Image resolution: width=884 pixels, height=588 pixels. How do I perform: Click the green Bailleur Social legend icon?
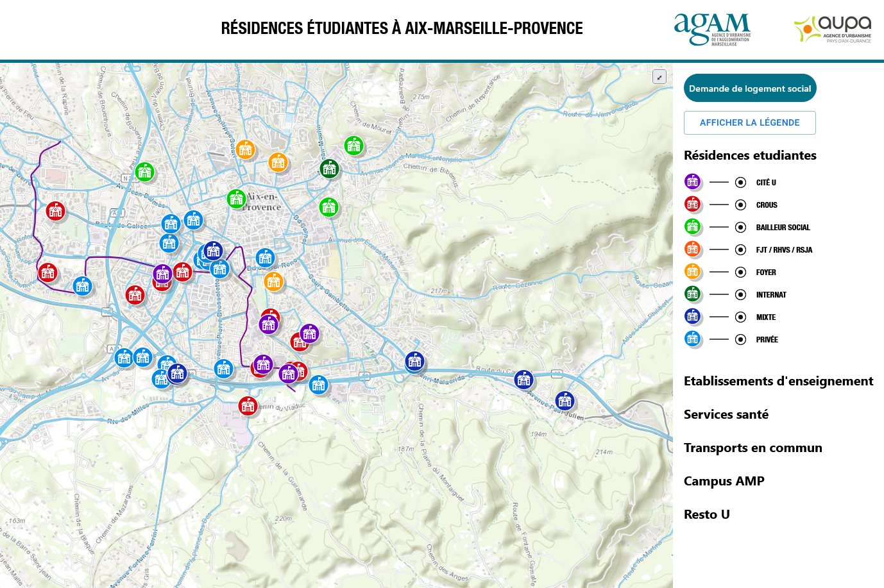coord(692,226)
